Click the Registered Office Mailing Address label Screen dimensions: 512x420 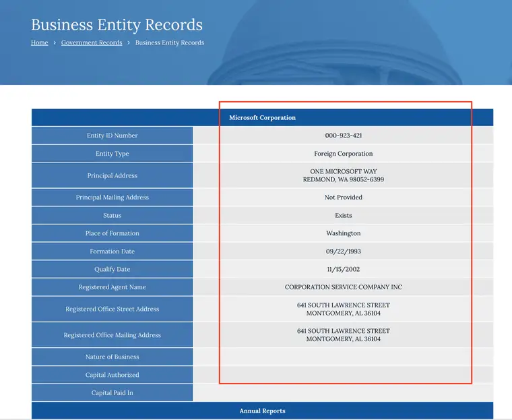113,335
